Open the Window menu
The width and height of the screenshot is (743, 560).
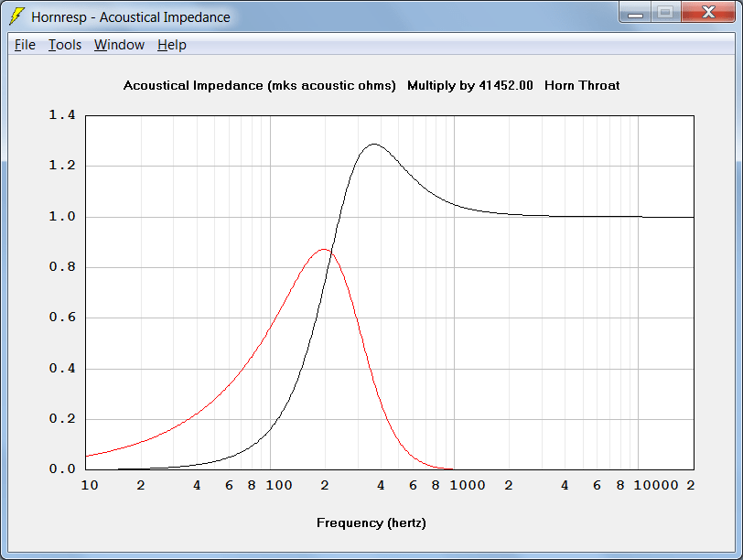(x=119, y=45)
